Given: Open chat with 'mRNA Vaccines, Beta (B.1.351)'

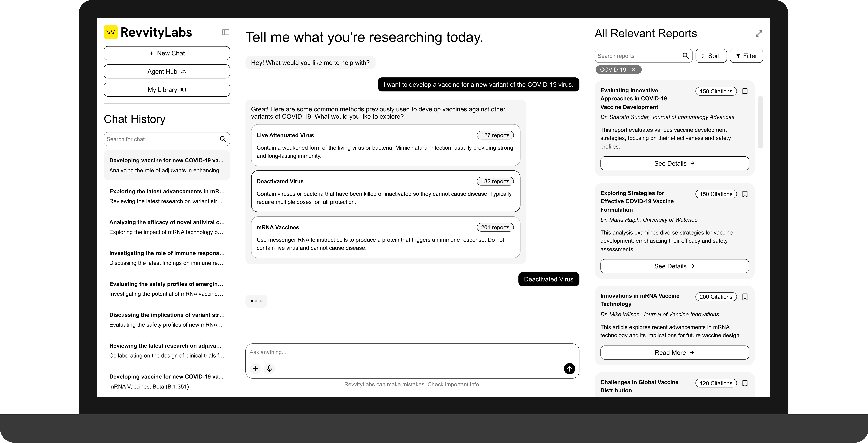Looking at the screenshot, I should 167,381.
